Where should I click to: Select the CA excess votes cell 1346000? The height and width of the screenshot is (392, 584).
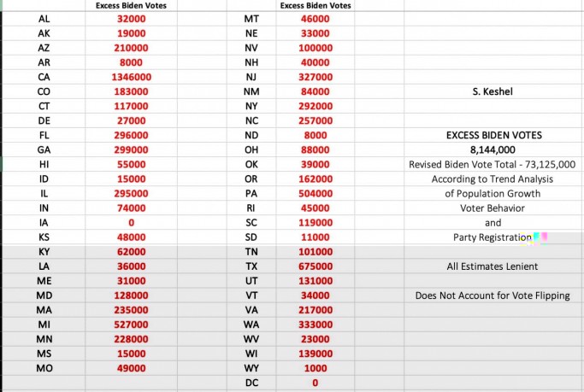coord(132,77)
